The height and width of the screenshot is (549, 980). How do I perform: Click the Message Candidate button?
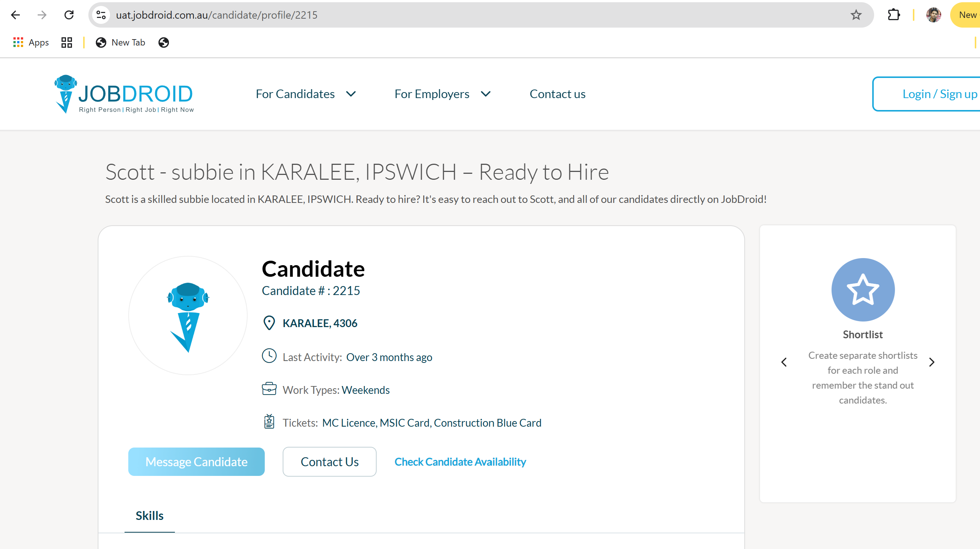pos(196,461)
